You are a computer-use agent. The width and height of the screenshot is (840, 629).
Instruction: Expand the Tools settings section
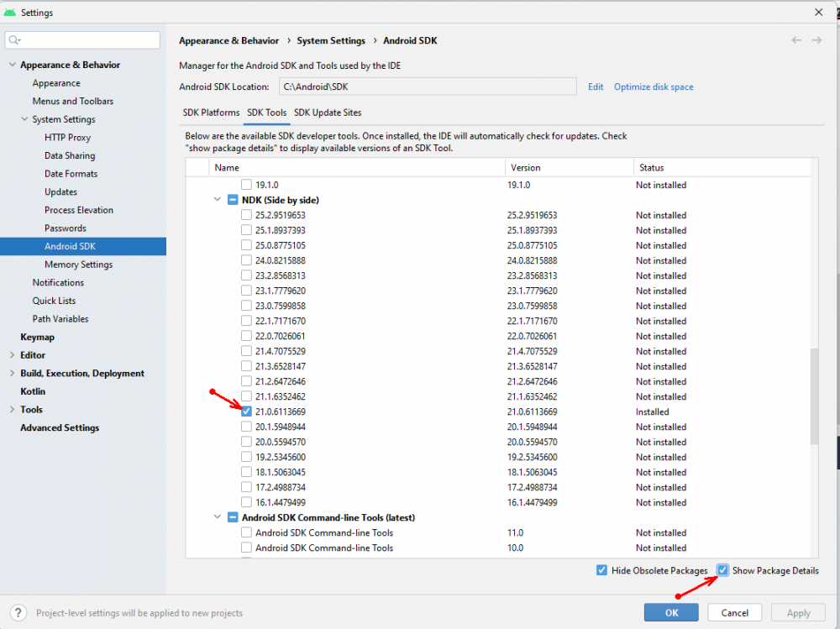point(13,409)
